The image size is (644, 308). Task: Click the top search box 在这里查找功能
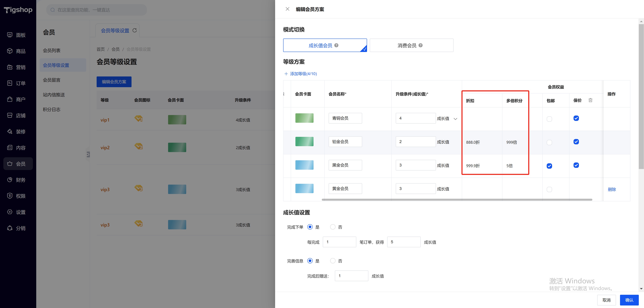pos(96,10)
